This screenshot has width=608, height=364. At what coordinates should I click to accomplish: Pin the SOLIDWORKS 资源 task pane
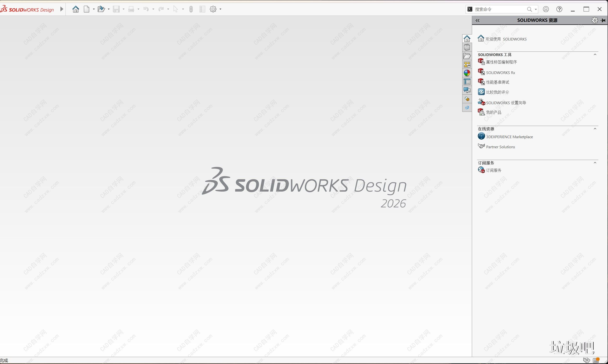[x=603, y=20]
